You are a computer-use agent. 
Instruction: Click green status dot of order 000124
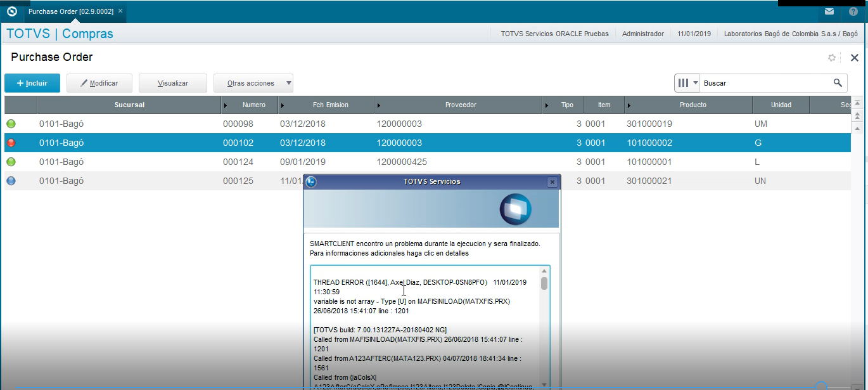click(x=11, y=162)
